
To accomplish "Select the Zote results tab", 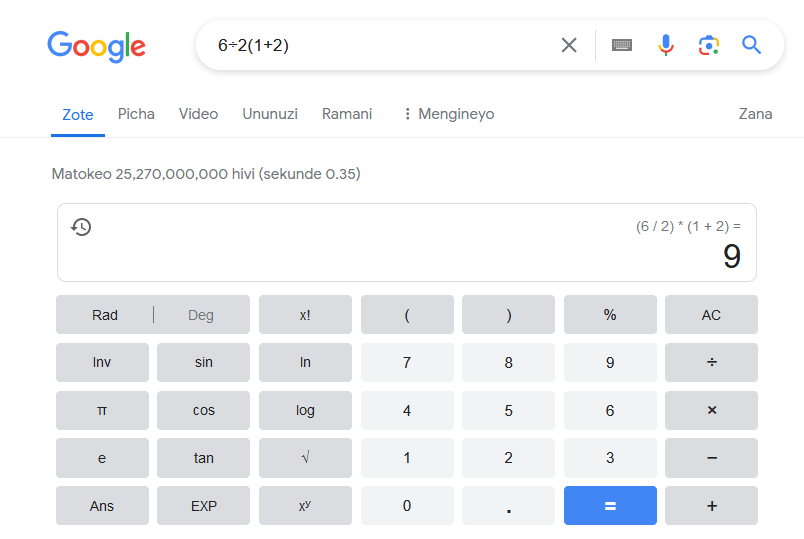I will [x=78, y=114].
